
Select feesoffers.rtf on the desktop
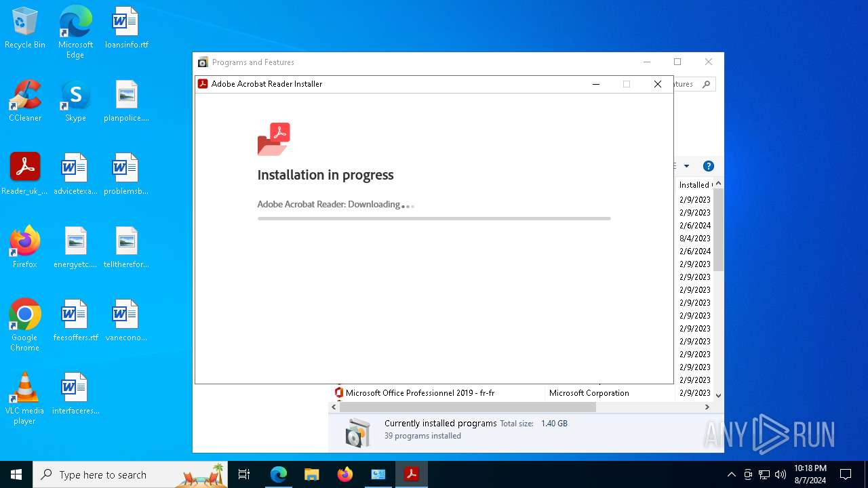(75, 321)
